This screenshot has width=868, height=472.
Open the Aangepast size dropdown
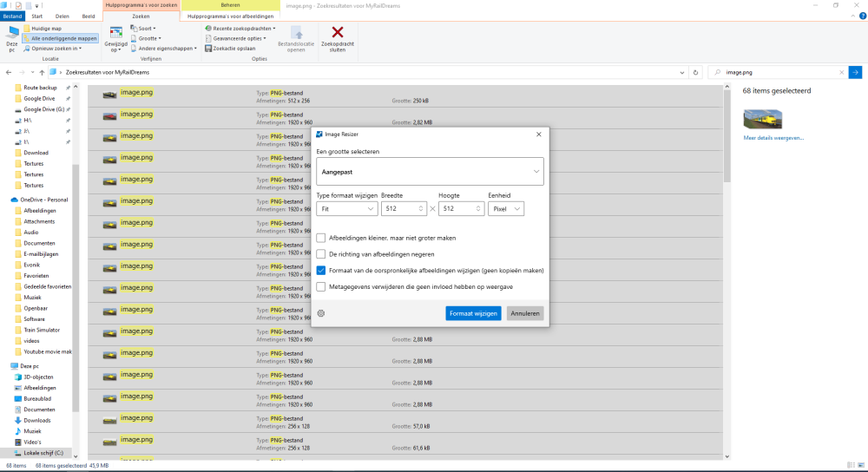pyautogui.click(x=430, y=172)
